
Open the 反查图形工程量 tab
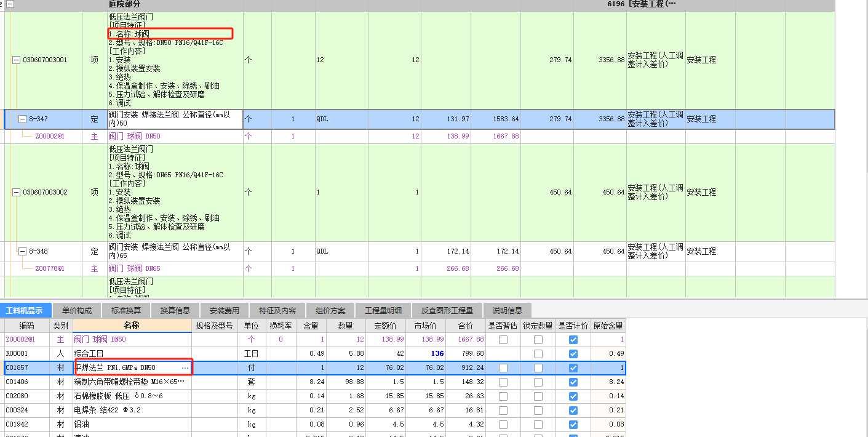point(447,310)
